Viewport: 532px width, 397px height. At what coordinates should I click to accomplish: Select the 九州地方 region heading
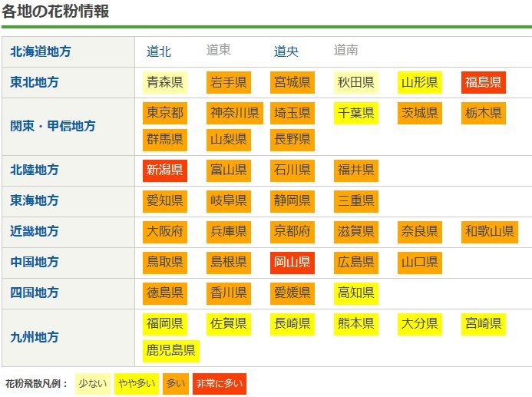[34, 336]
